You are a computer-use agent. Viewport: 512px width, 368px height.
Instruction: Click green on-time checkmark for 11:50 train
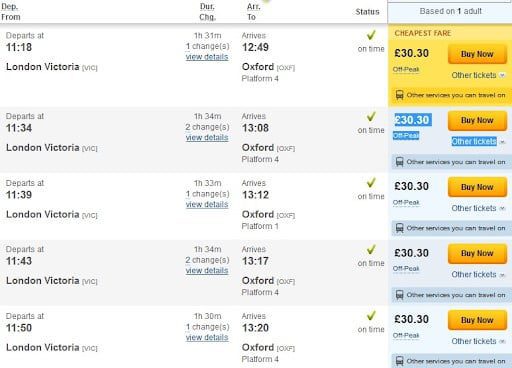(371, 315)
